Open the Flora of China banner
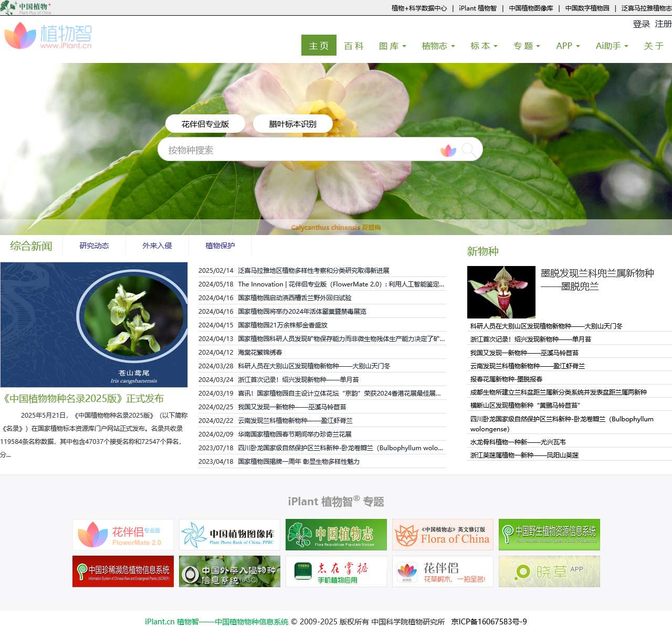This screenshot has width=672, height=627. point(443,535)
